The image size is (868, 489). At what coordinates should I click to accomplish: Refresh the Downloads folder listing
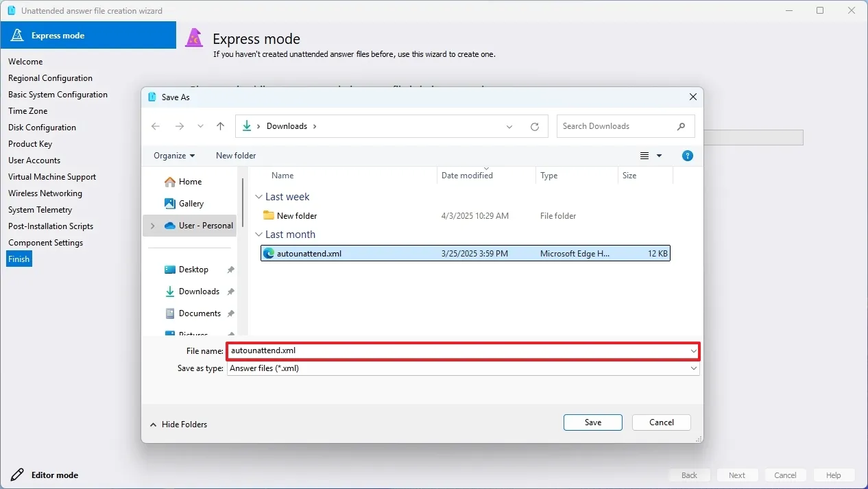535,126
